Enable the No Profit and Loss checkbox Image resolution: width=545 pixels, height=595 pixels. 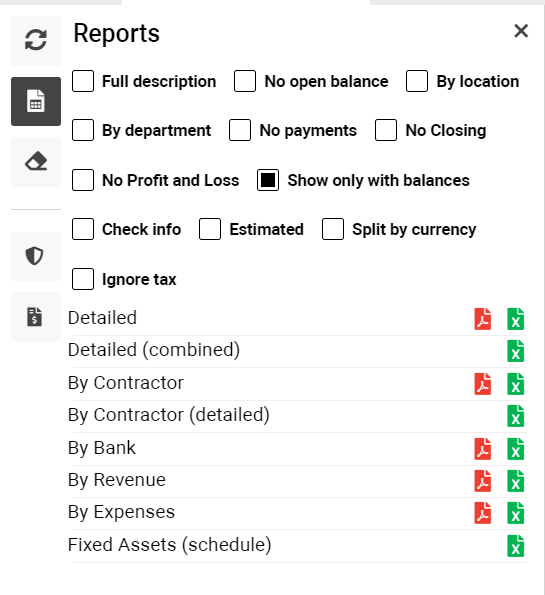click(x=83, y=180)
